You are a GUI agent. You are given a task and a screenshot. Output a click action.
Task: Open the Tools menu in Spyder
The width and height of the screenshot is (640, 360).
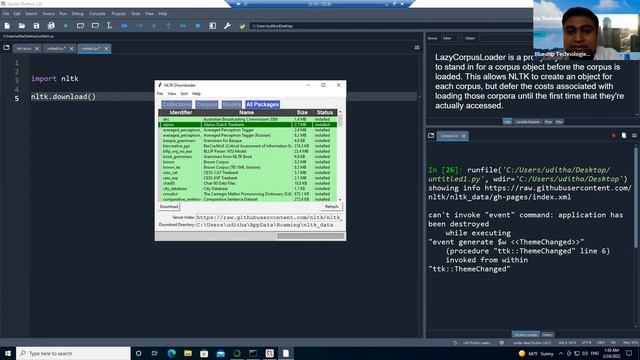point(136,13)
